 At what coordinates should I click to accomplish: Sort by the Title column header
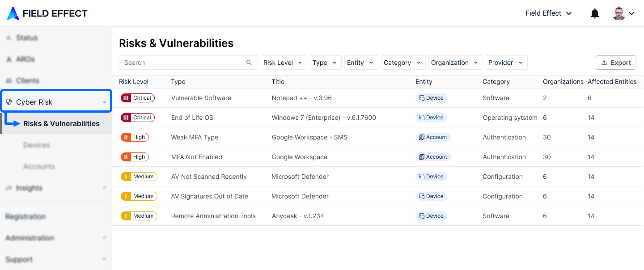point(278,82)
